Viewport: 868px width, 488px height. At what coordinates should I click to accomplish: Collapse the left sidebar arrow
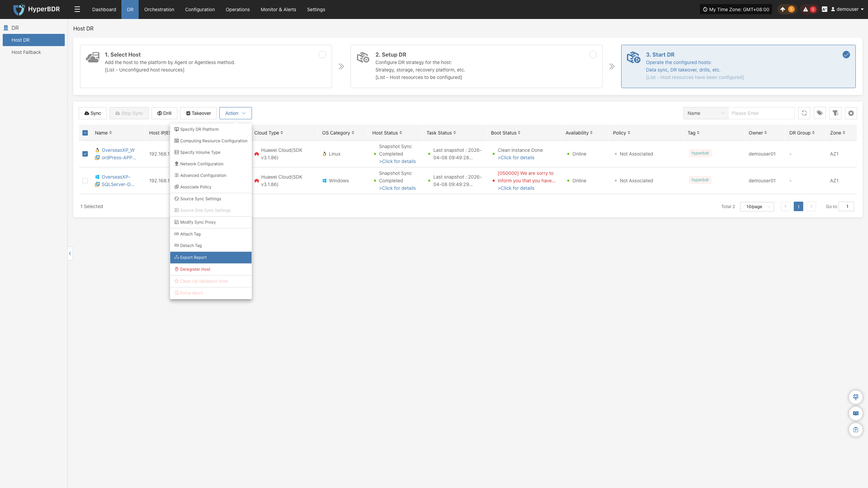point(70,253)
